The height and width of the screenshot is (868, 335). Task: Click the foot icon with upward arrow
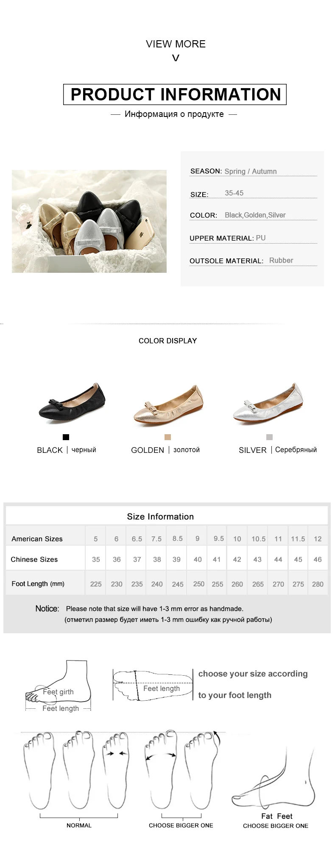pyautogui.click(x=201, y=770)
